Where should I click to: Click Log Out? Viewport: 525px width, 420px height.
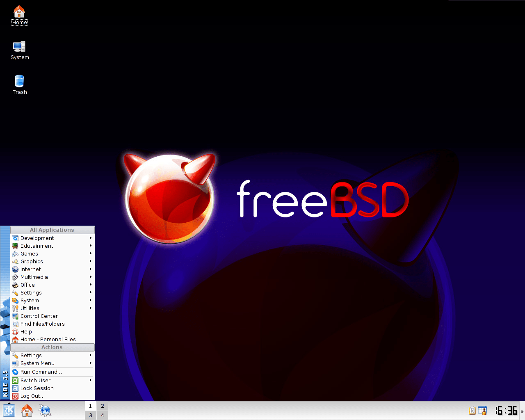click(32, 396)
